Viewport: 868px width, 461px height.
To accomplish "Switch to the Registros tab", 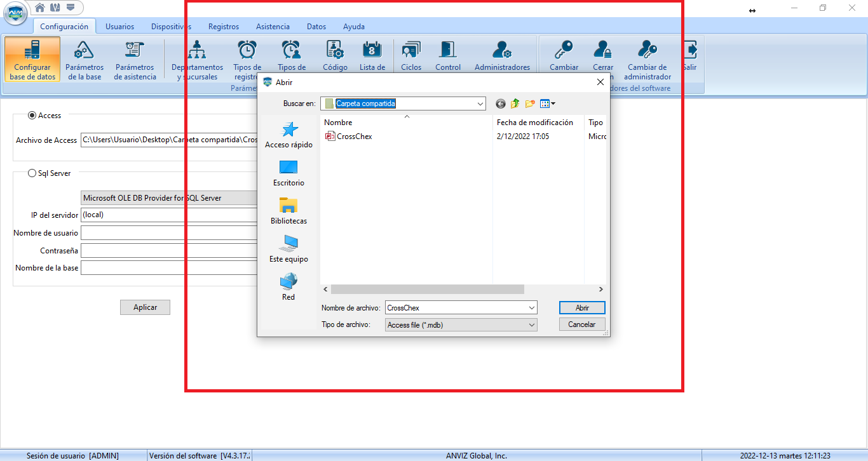I will pyautogui.click(x=224, y=27).
